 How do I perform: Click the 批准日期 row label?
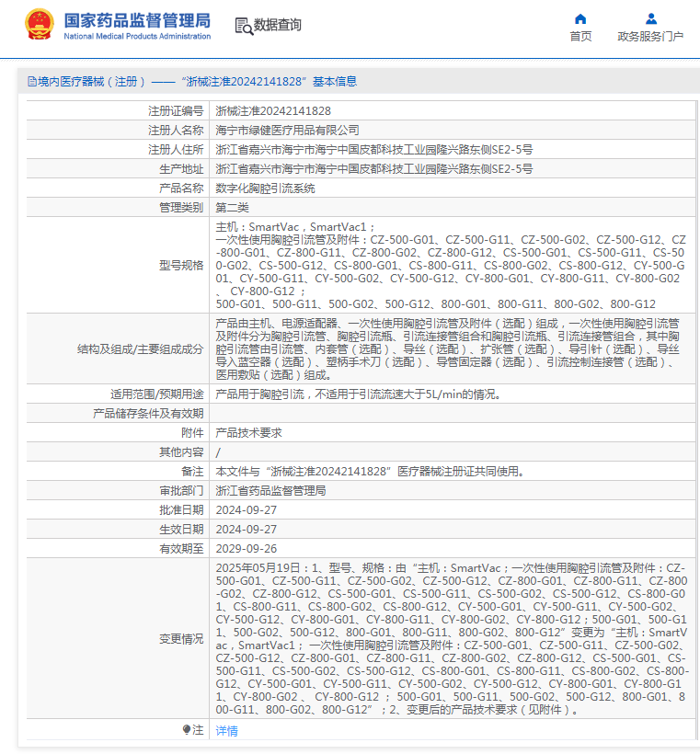coord(181,509)
